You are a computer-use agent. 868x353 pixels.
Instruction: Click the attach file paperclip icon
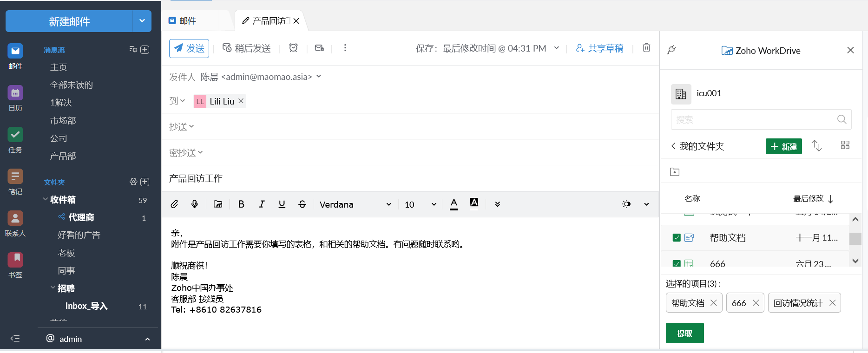pyautogui.click(x=174, y=204)
